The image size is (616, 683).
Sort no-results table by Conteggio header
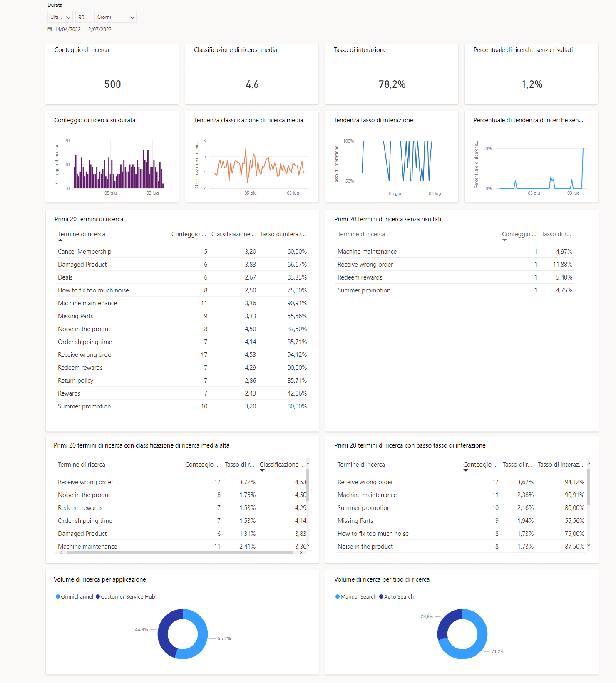[519, 234]
